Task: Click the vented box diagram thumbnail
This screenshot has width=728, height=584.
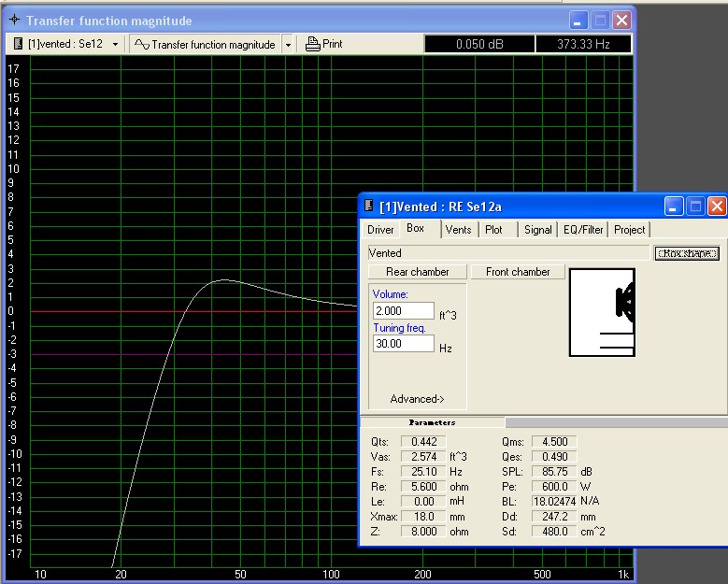Action: coord(602,312)
